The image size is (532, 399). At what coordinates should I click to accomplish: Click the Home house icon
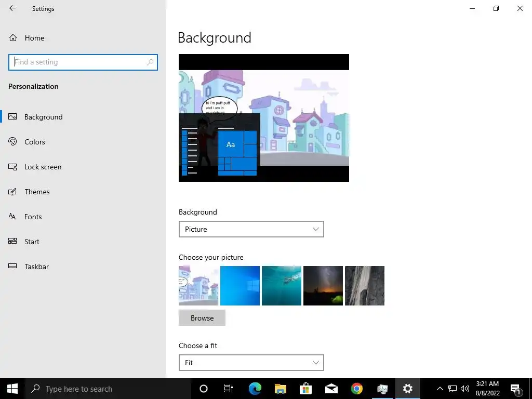(13, 37)
